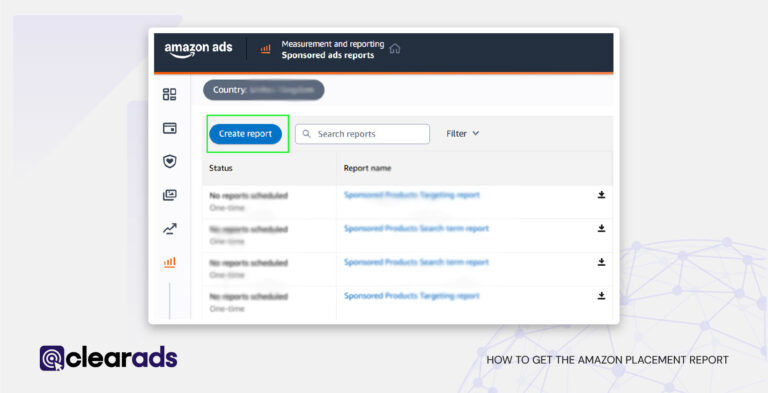Click the Create report button

(245, 134)
